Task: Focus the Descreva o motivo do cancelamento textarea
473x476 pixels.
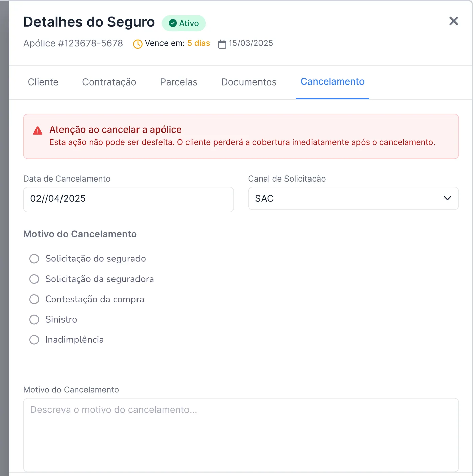Action: tap(241, 435)
